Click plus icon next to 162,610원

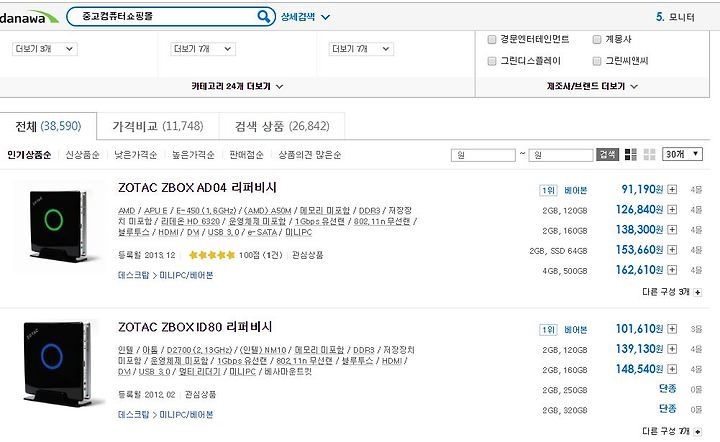point(672,270)
